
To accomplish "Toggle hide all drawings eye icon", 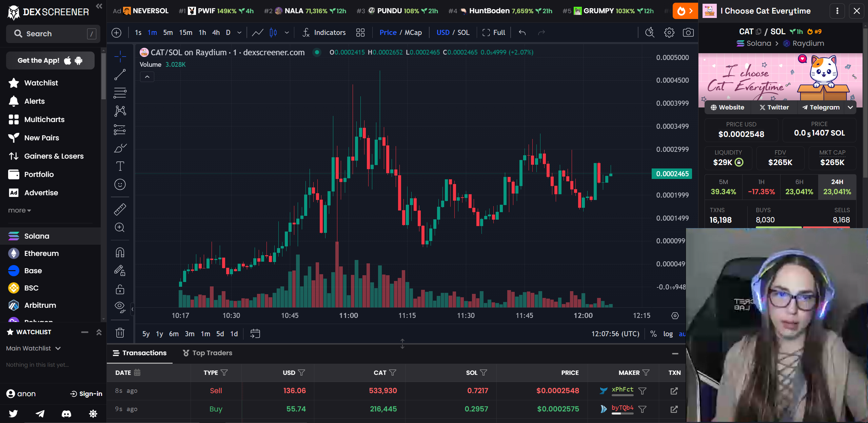I will (120, 307).
